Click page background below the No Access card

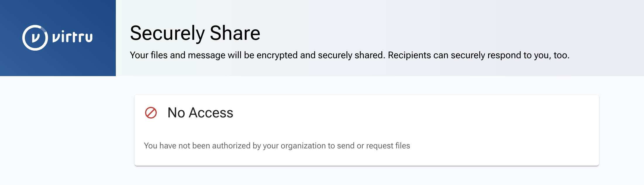point(366,177)
